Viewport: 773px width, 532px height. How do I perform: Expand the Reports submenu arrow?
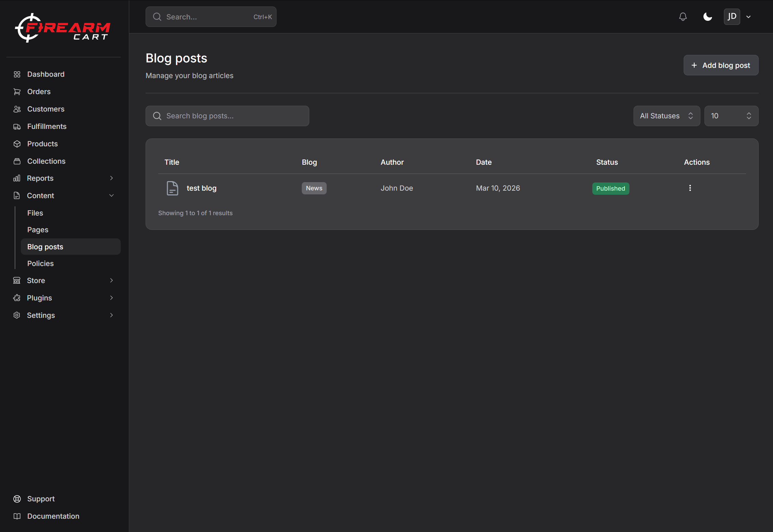[x=112, y=178]
